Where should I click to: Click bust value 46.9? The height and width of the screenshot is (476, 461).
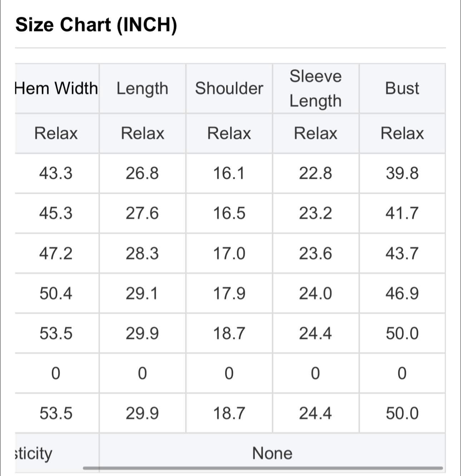(402, 293)
